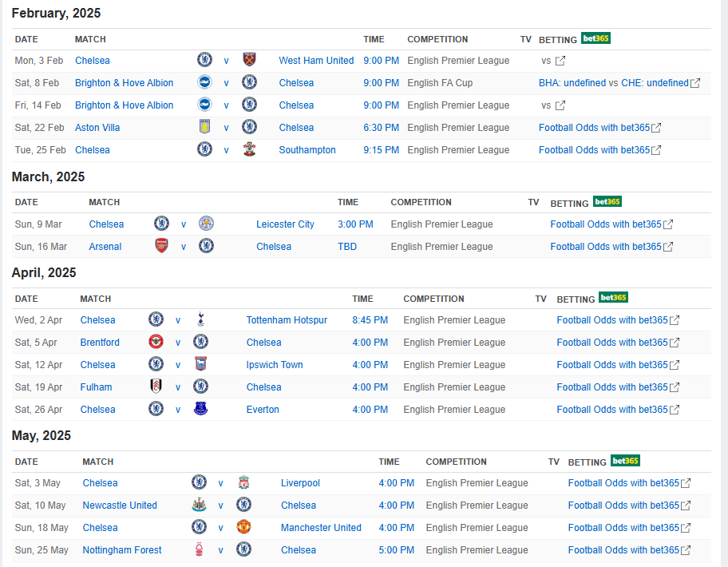Click Brighton crest in Fri 14 Feb row
Image resolution: width=728 pixels, height=567 pixels.
[204, 105]
